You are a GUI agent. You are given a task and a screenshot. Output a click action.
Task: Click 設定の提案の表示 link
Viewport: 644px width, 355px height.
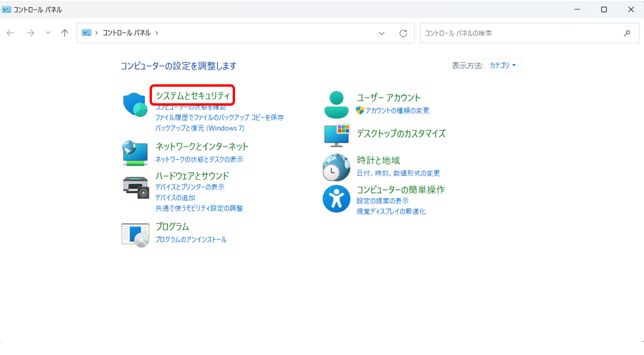[x=382, y=201]
